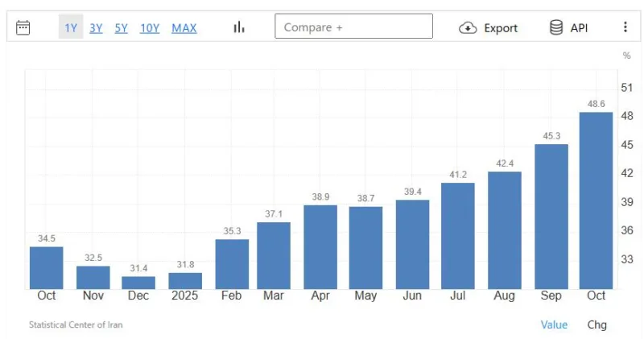Show the 10Y time range

coord(150,28)
